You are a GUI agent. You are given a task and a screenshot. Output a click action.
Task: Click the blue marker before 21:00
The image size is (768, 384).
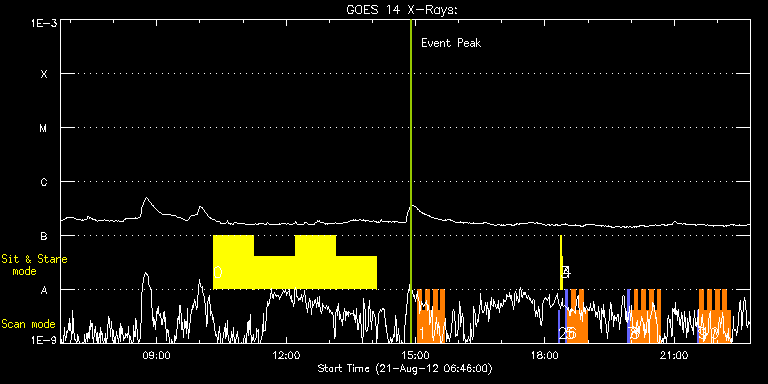(629, 316)
